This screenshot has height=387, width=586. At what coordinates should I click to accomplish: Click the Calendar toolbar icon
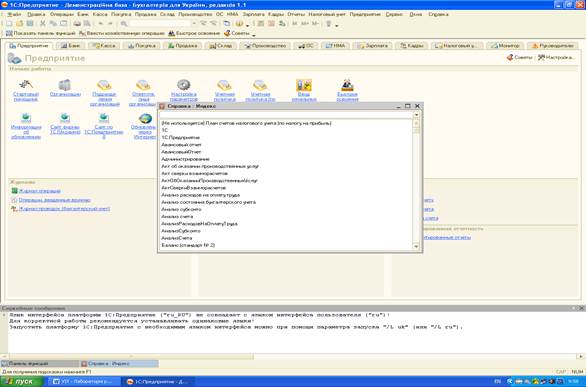[x=271, y=24]
